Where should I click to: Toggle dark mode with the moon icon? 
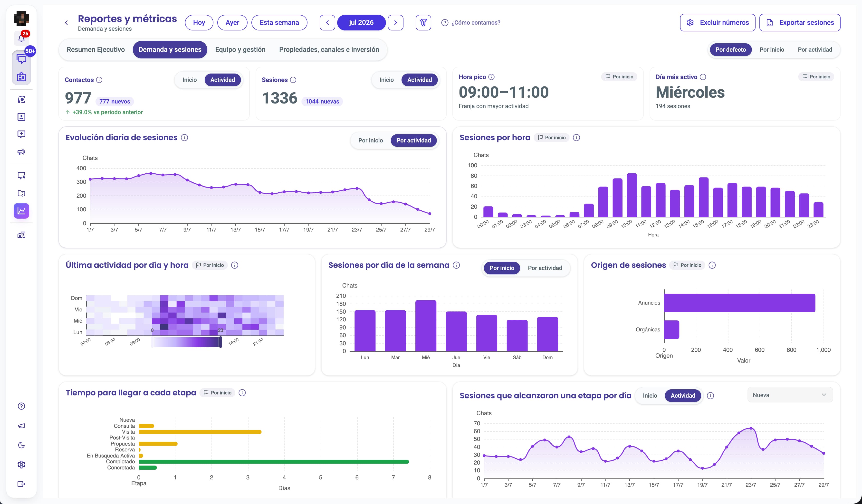(21, 445)
